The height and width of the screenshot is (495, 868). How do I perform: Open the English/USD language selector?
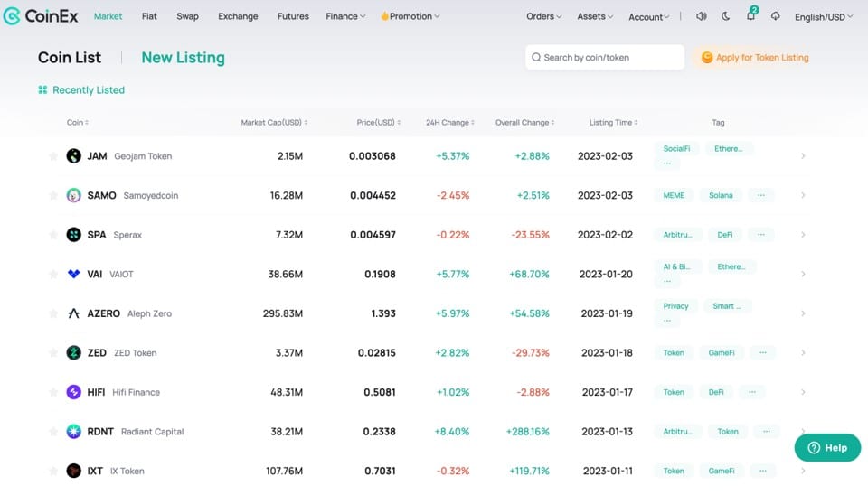click(x=825, y=17)
